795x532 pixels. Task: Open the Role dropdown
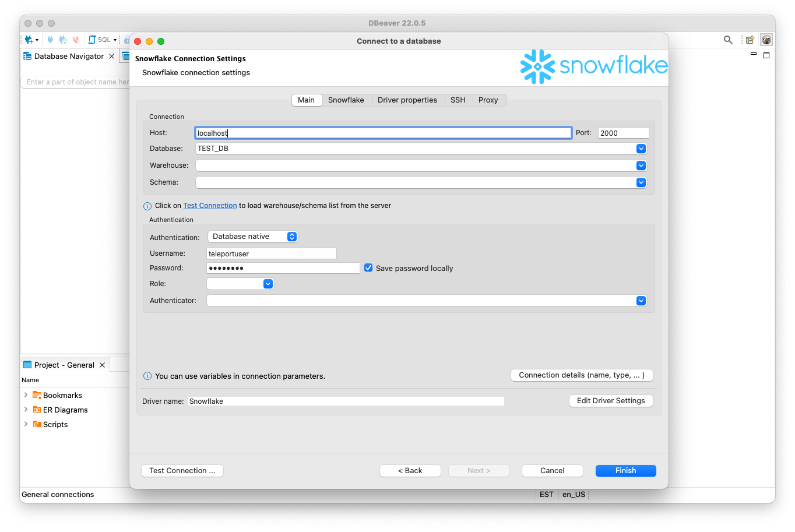[x=268, y=284]
